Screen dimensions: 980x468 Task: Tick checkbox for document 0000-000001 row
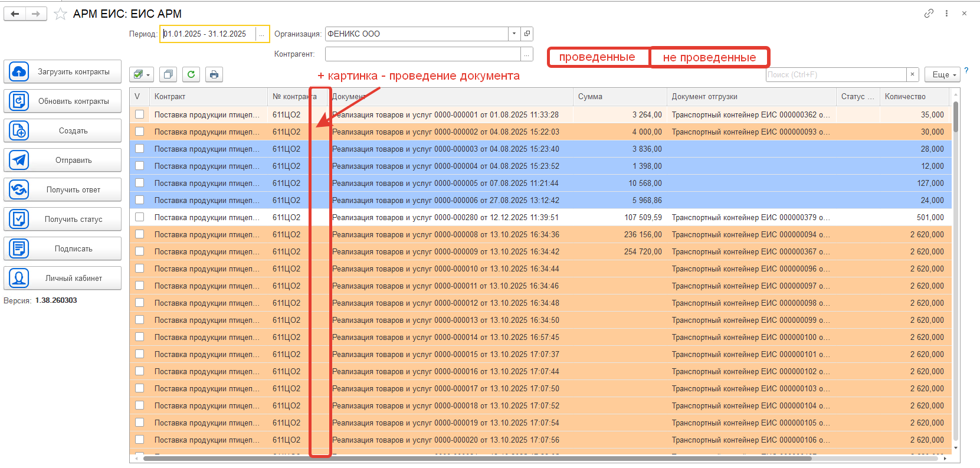139,114
